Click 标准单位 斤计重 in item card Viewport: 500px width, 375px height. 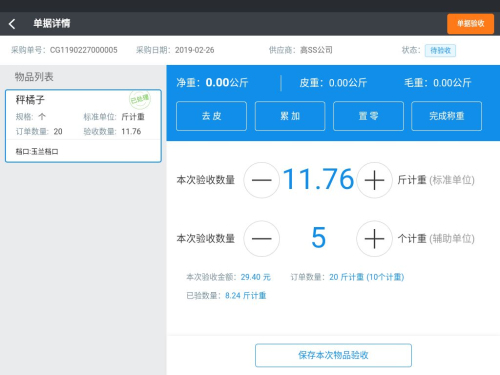114,117
